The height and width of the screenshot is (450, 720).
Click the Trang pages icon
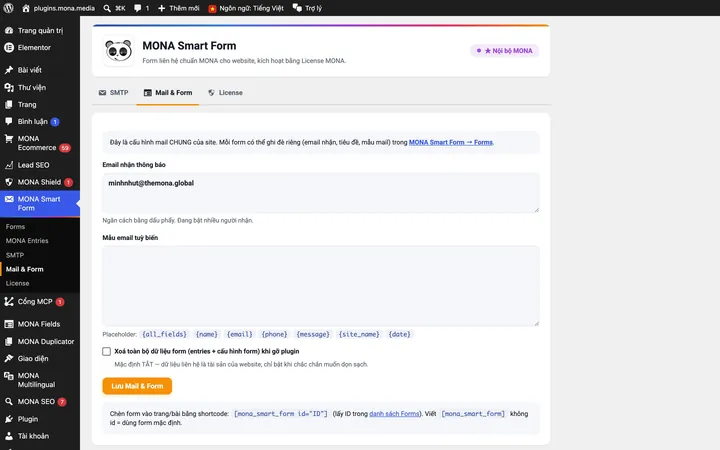click(9, 105)
